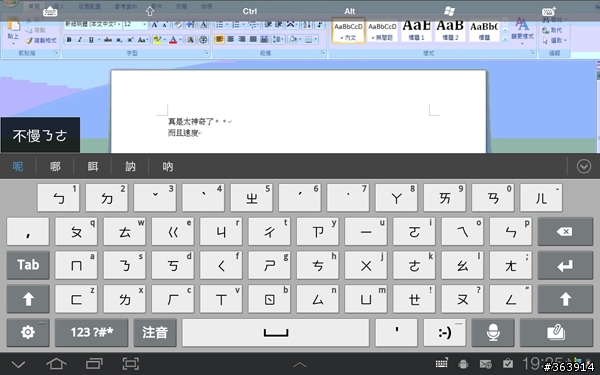Expand the candidate list chevron
The width and height of the screenshot is (600, 375).
click(584, 166)
